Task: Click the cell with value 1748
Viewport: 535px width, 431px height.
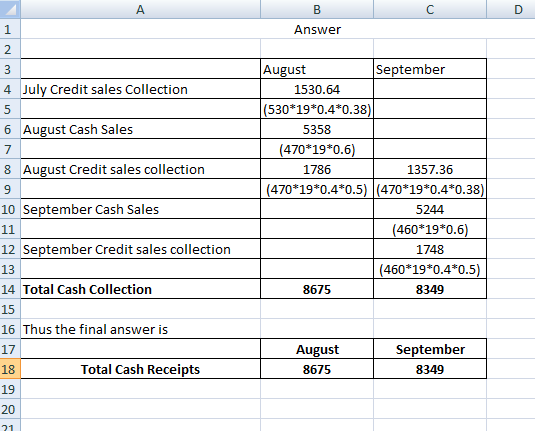Action: tap(430, 249)
